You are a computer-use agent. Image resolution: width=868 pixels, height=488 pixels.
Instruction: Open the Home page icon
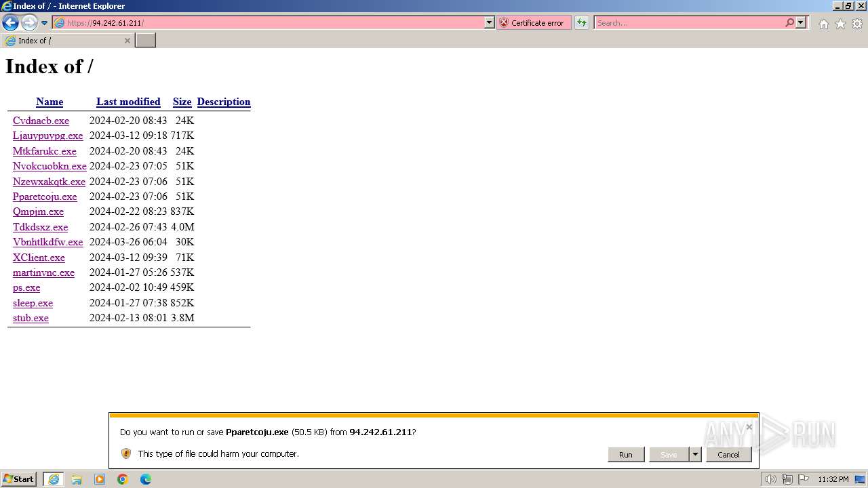tap(823, 24)
